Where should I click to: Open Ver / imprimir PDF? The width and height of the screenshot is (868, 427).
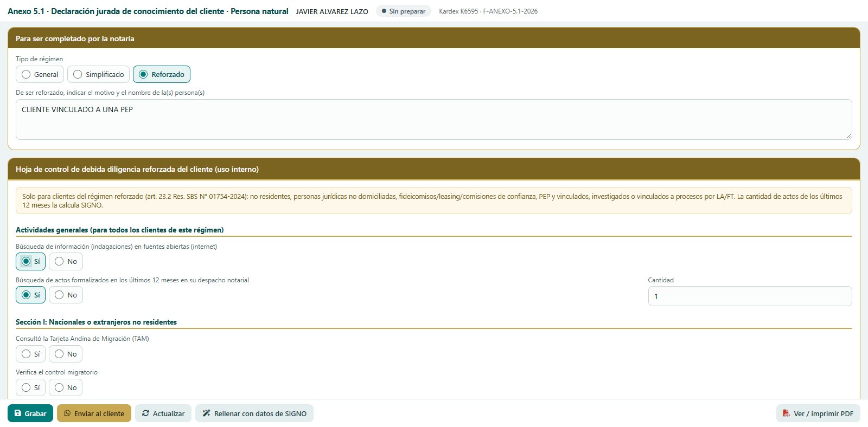[x=818, y=413]
